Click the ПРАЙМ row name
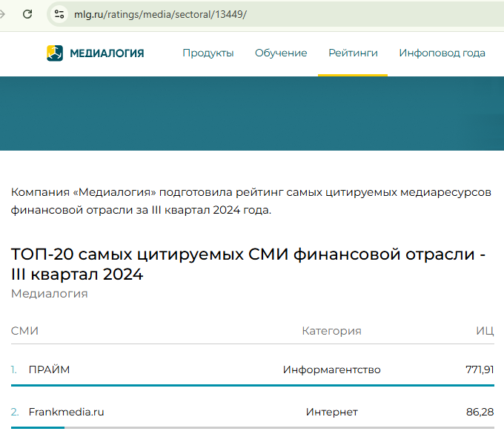Image resolution: width=504 pixels, height=437 pixels. 49,369
